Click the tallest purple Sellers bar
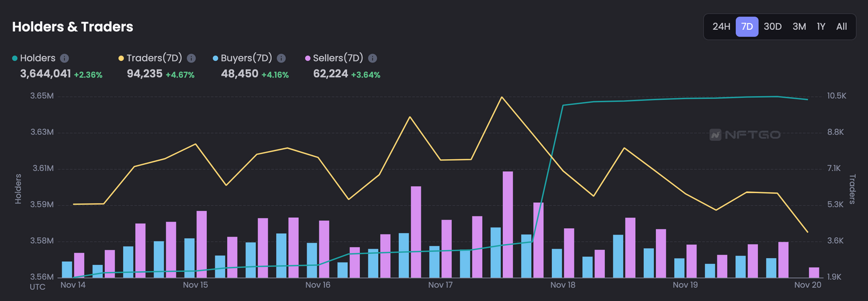Screen dimensions: 868x301 [508, 224]
